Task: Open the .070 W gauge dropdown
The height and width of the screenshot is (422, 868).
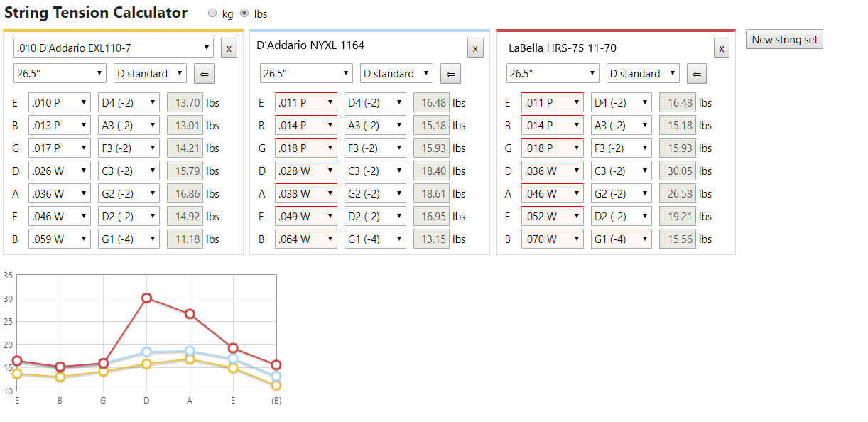Action: pyautogui.click(x=553, y=239)
